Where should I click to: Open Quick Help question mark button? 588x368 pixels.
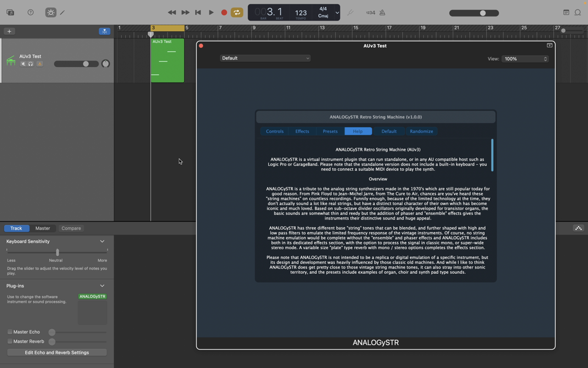click(x=31, y=12)
